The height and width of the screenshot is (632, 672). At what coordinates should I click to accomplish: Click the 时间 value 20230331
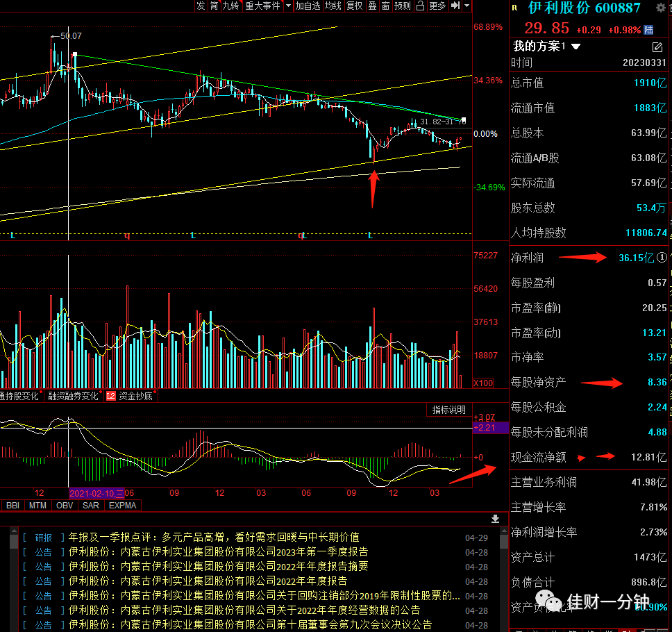tap(644, 63)
